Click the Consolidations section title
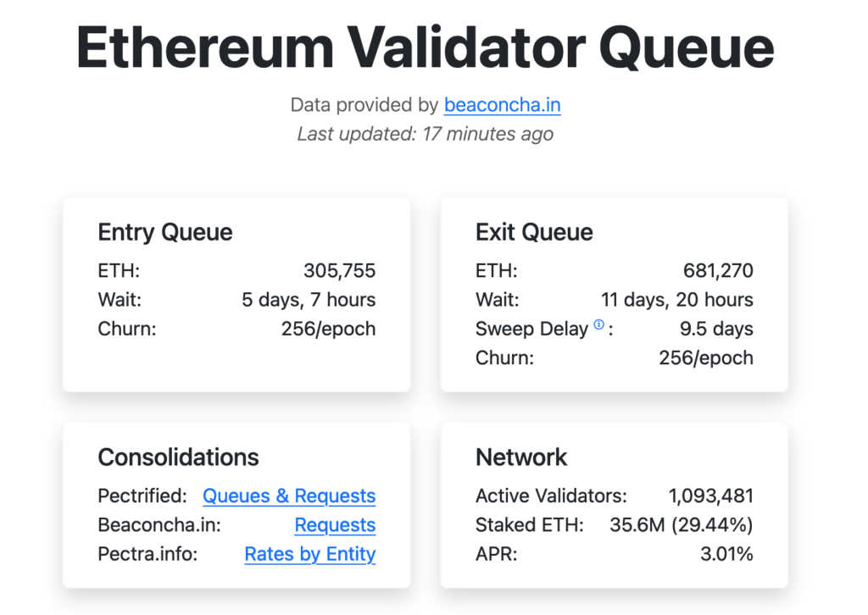The image size is (868, 615). coord(178,457)
